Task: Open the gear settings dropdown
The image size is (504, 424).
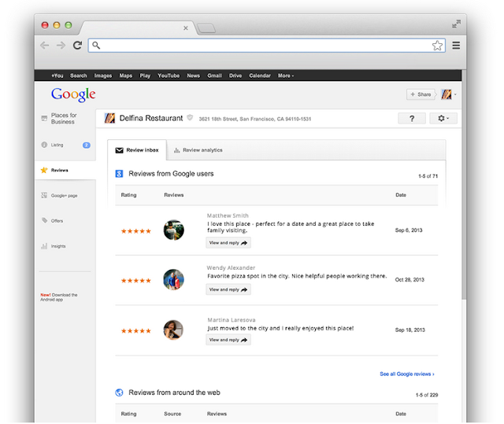Action: tap(443, 119)
